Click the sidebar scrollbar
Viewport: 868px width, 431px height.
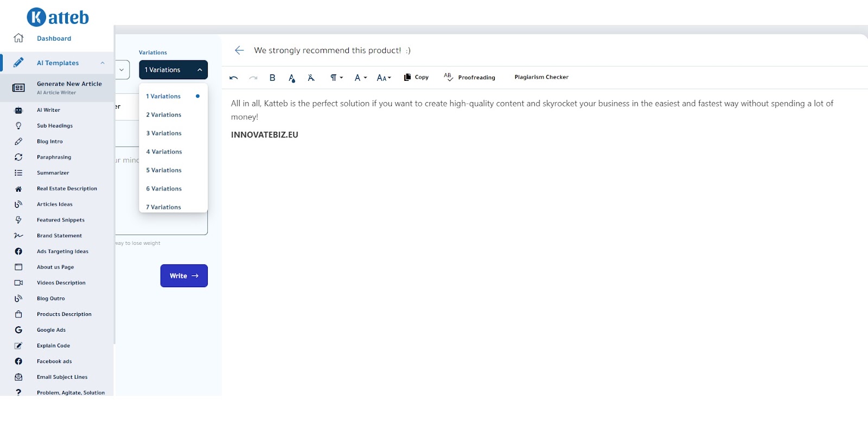114,185
